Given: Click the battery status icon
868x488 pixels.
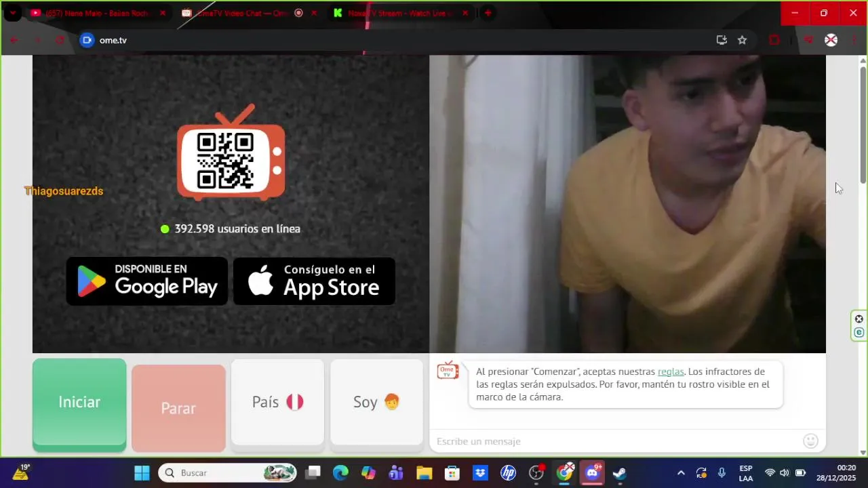Looking at the screenshot, I should (x=800, y=473).
